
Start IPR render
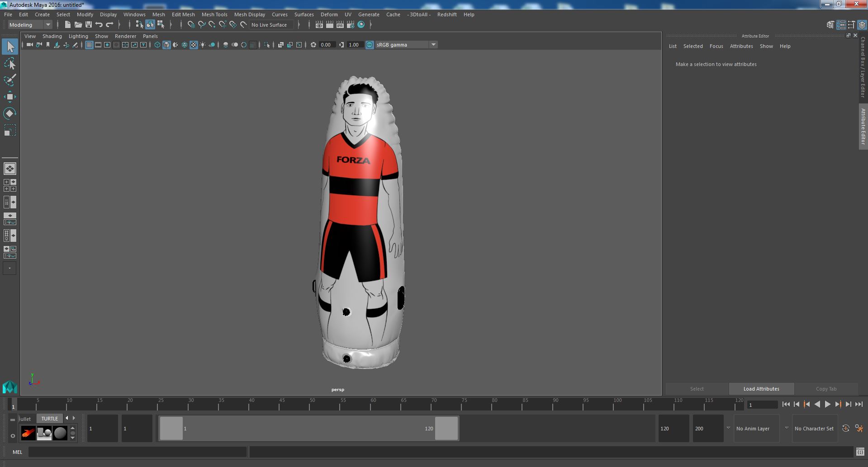coord(340,25)
